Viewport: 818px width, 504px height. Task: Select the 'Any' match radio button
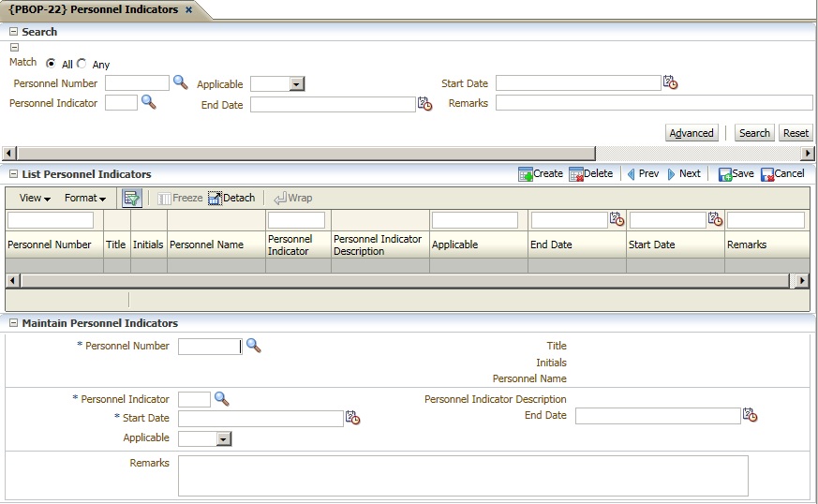click(x=82, y=64)
